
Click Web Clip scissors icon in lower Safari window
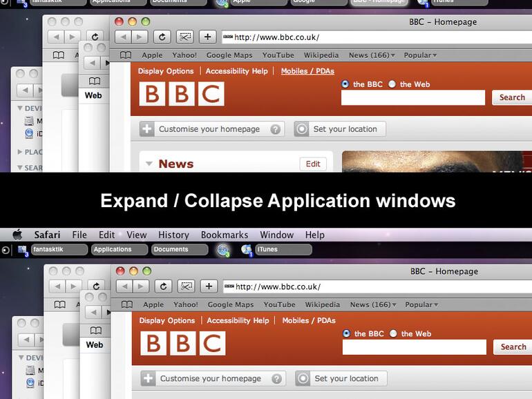[187, 286]
